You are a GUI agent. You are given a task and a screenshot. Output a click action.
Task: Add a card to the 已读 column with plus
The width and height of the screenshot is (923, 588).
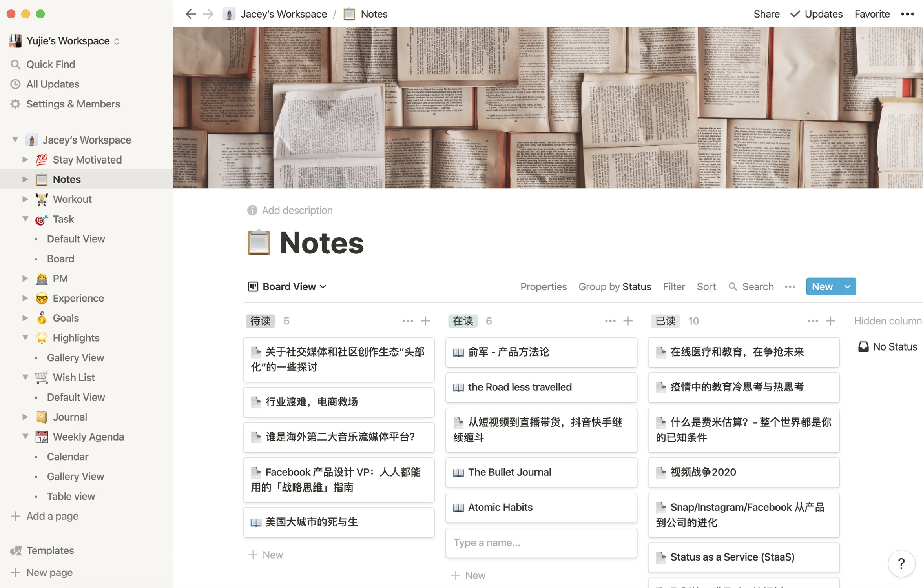(x=830, y=321)
